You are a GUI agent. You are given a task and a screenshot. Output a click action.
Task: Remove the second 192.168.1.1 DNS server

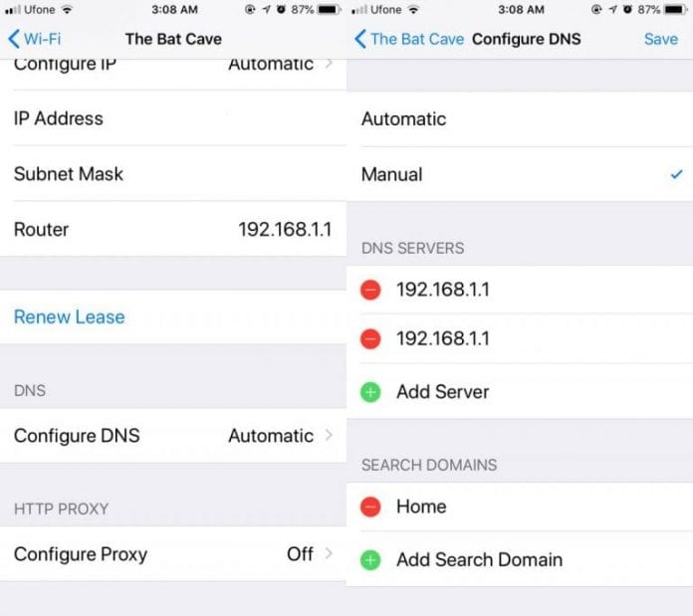(x=370, y=339)
